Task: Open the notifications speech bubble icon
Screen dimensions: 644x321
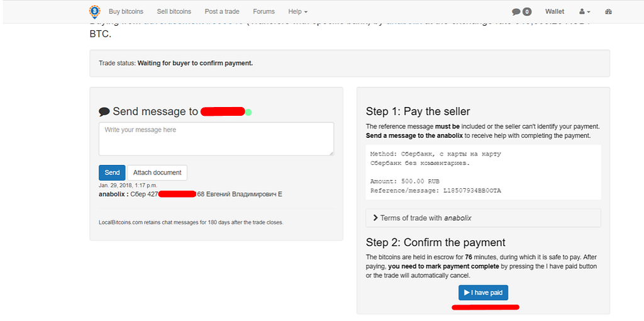Action: click(x=516, y=11)
